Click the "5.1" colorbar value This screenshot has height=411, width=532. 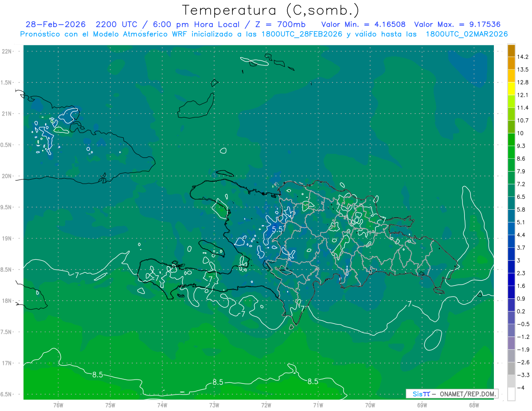pyautogui.click(x=522, y=222)
